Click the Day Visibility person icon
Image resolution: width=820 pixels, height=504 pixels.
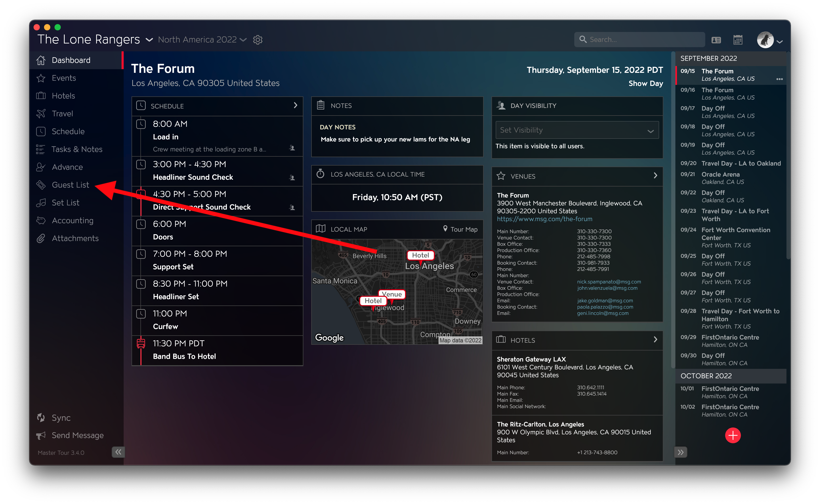(x=501, y=105)
